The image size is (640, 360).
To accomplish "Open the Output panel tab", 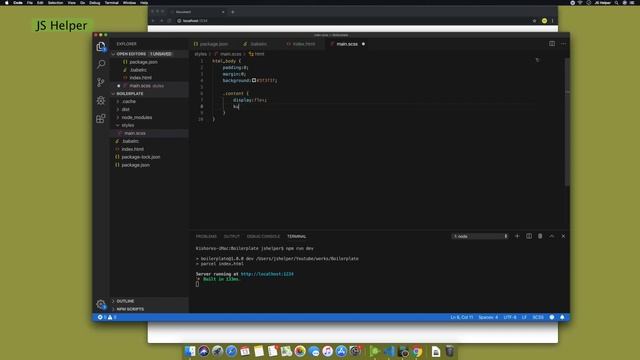I will (231, 236).
